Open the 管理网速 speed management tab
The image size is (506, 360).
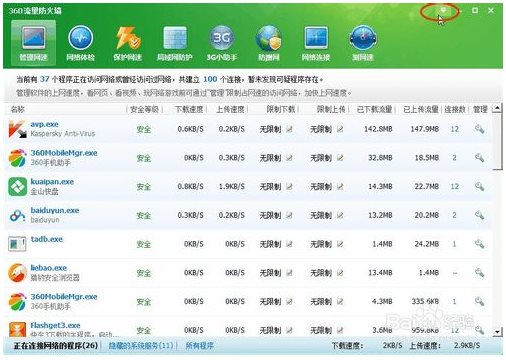point(33,42)
